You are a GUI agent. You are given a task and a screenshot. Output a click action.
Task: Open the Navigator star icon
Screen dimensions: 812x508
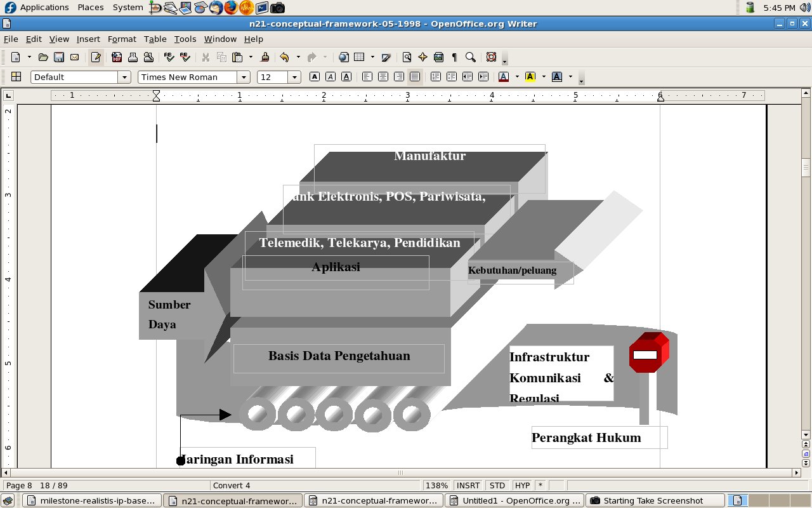click(x=422, y=57)
